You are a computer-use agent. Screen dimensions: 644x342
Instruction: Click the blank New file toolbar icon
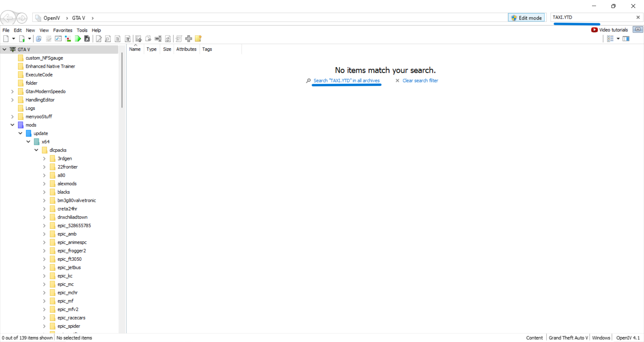coord(6,39)
